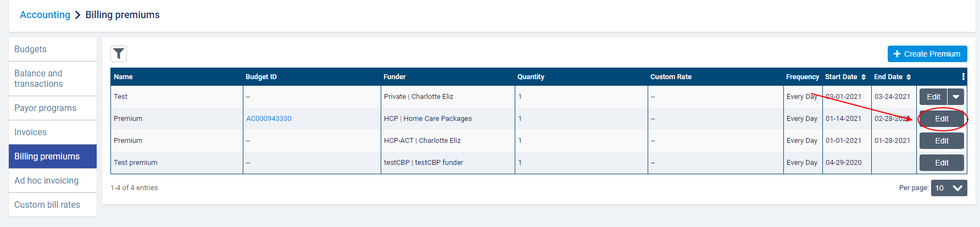Click Edit button for the Test row
This screenshot has width=980, height=227.
coord(933,97)
